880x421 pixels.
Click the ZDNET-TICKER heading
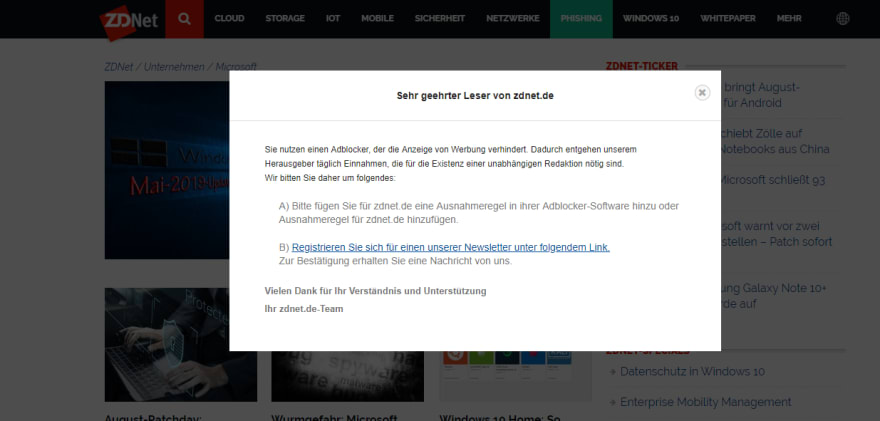(x=641, y=66)
